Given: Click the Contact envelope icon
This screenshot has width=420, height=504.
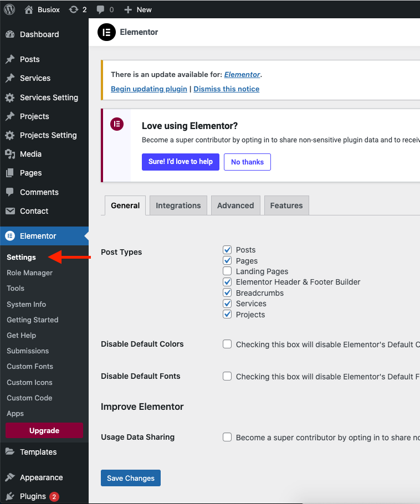Looking at the screenshot, I should coord(10,211).
